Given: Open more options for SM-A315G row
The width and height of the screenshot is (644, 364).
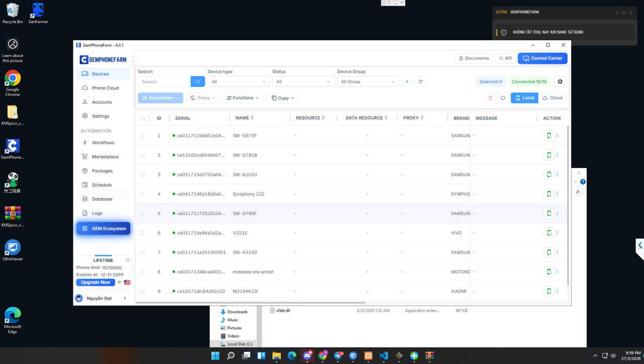Looking at the screenshot, I should tap(557, 252).
